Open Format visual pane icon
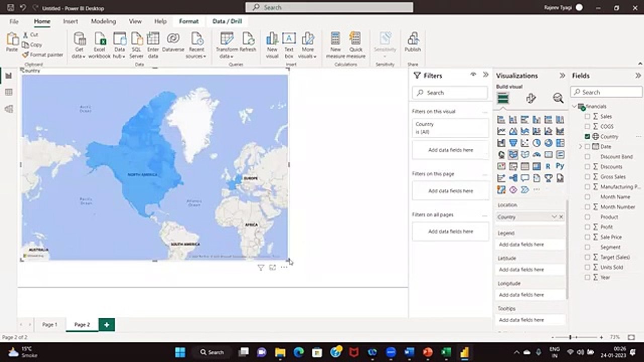This screenshot has height=362, width=644. [530, 98]
